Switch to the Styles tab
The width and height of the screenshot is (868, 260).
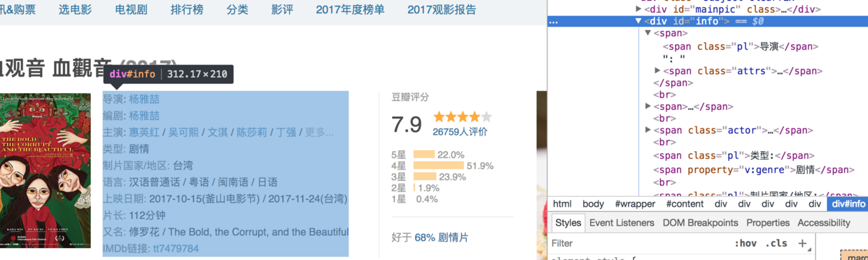pyautogui.click(x=568, y=223)
